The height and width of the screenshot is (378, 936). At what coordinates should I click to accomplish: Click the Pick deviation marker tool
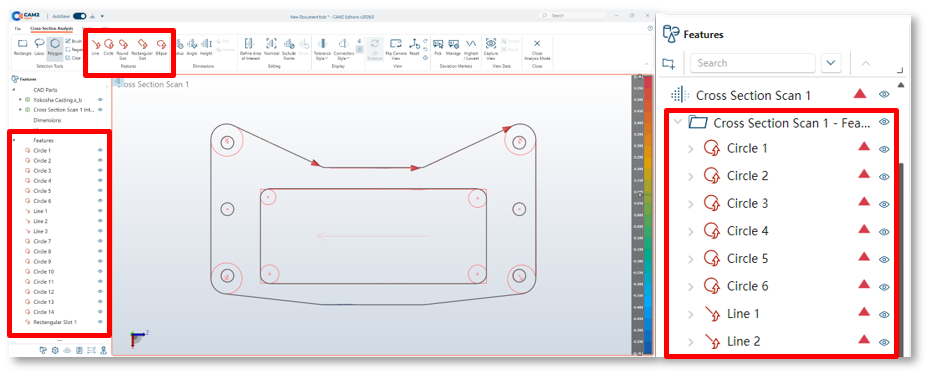click(438, 47)
